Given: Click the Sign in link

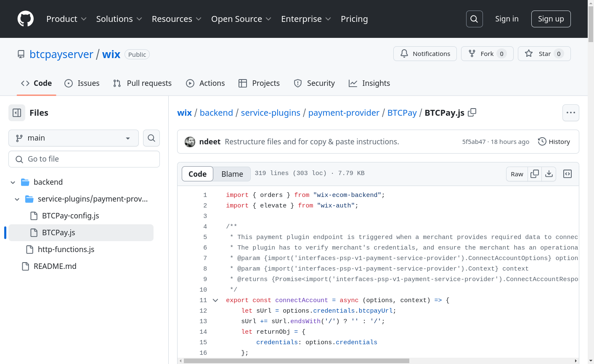Looking at the screenshot, I should [x=507, y=19].
